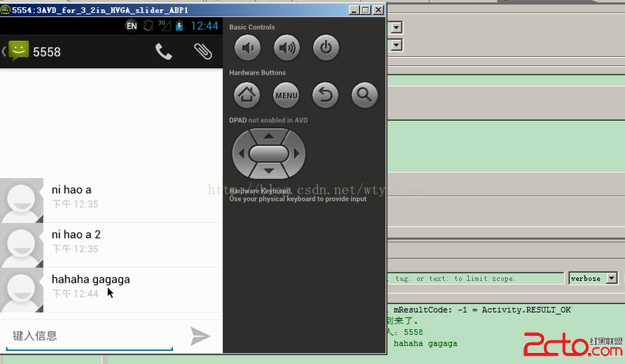Tap avatar beside the 'ni hao a 2' message
This screenshot has height=364, width=625.
coord(22,245)
